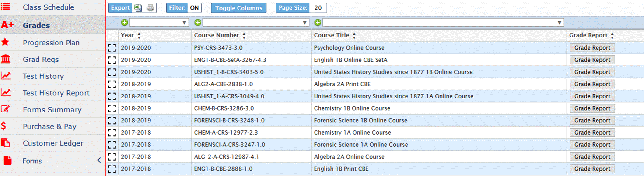Click the Toggle Columns button
Image resolution: width=644 pixels, height=176 pixels.
coord(239,8)
